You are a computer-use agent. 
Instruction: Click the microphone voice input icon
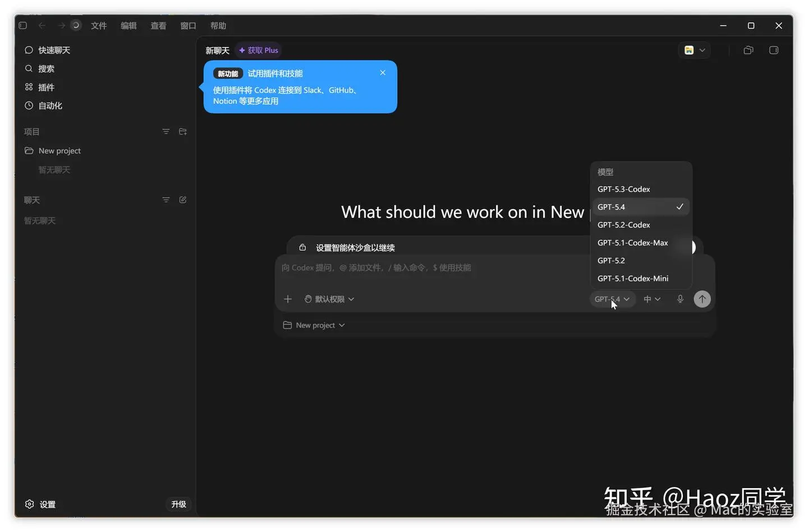click(680, 299)
